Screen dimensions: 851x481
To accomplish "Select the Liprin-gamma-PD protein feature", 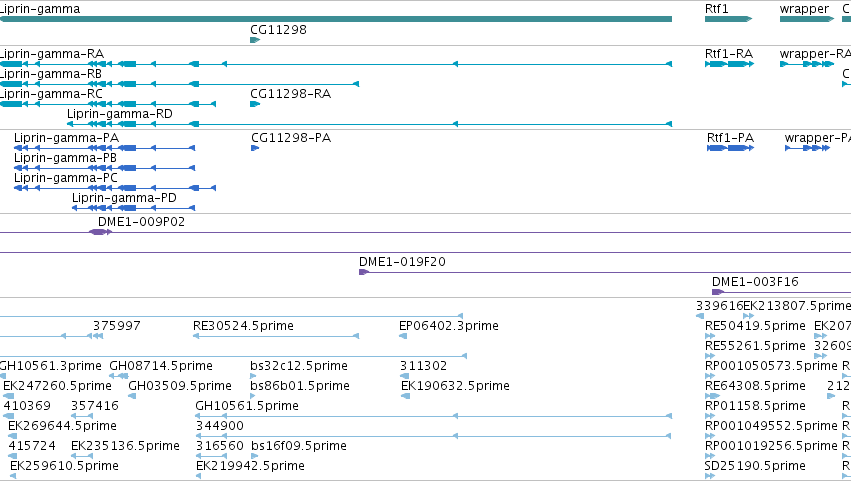I will coord(134,208).
